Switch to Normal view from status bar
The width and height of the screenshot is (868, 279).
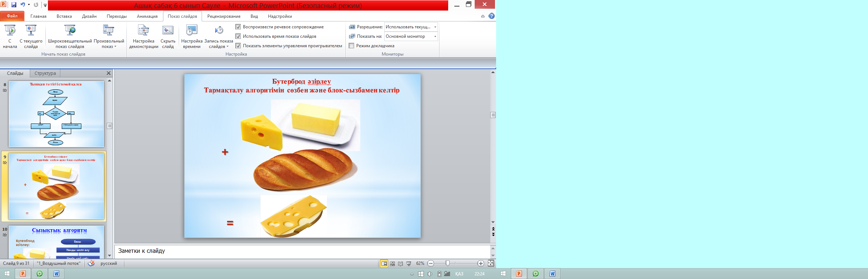384,263
